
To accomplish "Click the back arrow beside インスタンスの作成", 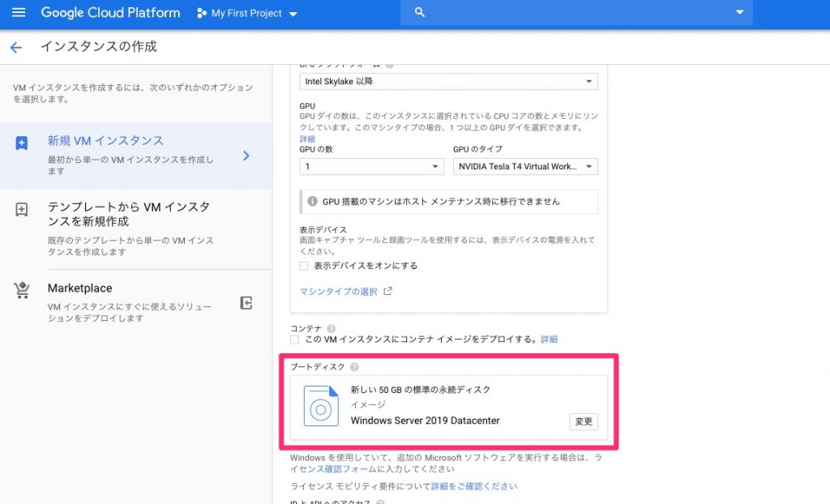I will 16,48.
